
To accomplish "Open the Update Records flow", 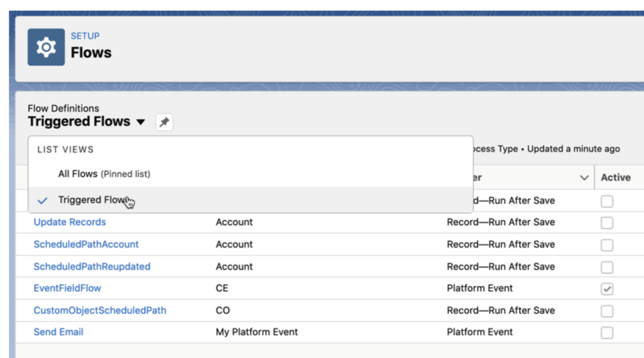I will click(x=70, y=222).
